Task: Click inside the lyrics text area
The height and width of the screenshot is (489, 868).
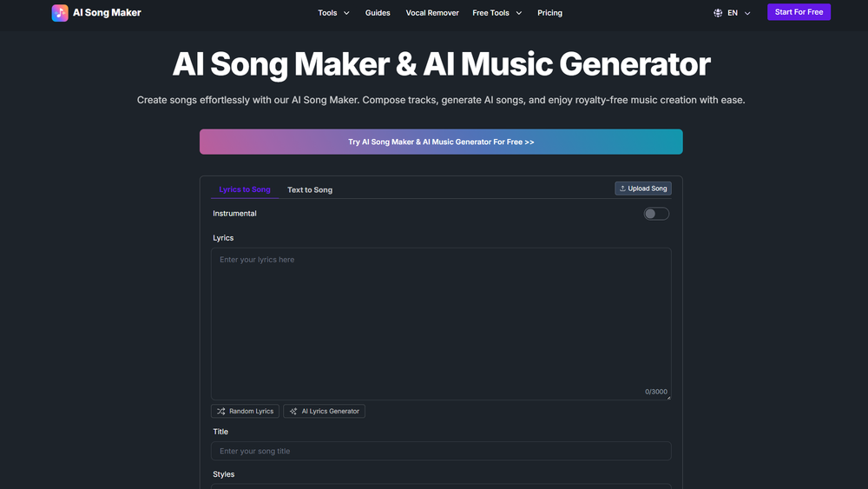Action: [441, 324]
